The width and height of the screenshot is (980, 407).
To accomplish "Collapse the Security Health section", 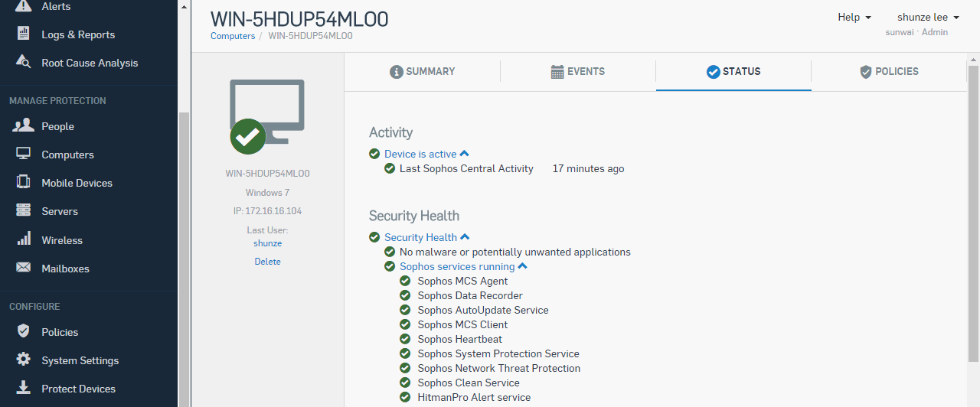I will [x=465, y=237].
